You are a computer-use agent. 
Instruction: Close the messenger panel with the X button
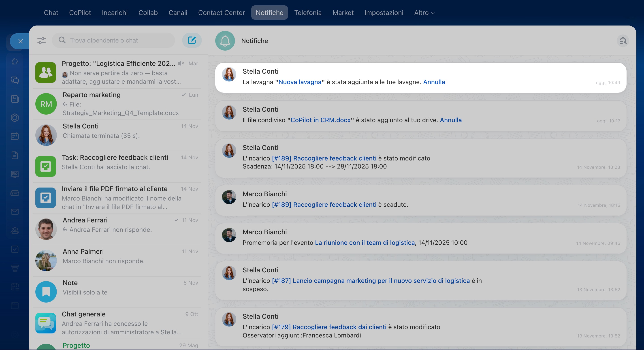(x=21, y=41)
